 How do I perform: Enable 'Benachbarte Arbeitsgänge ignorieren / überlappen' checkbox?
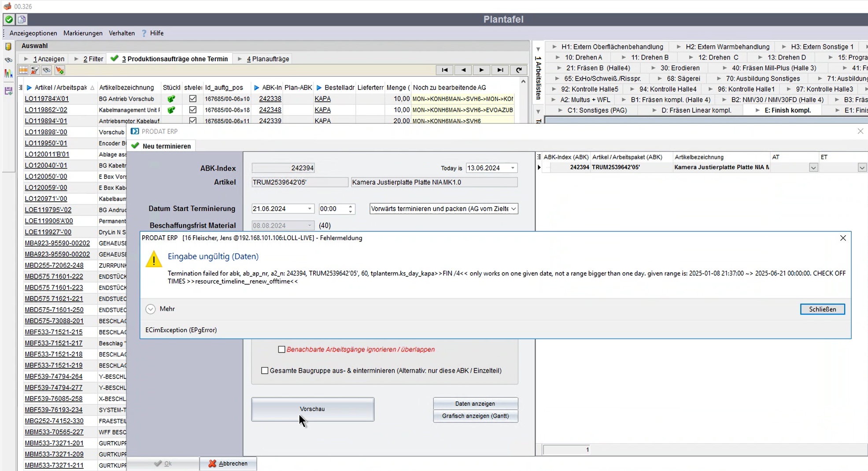281,349
